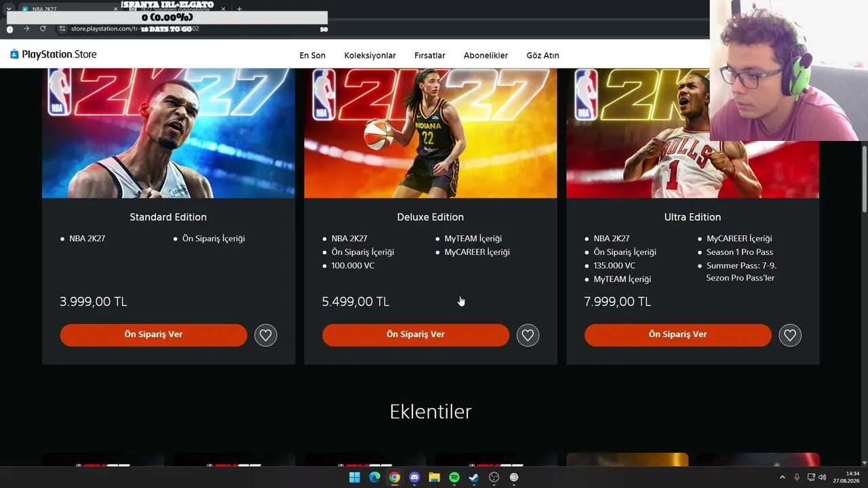The width and height of the screenshot is (868, 488).
Task: Click the 135.000 VC bullet text
Action: 614,266
